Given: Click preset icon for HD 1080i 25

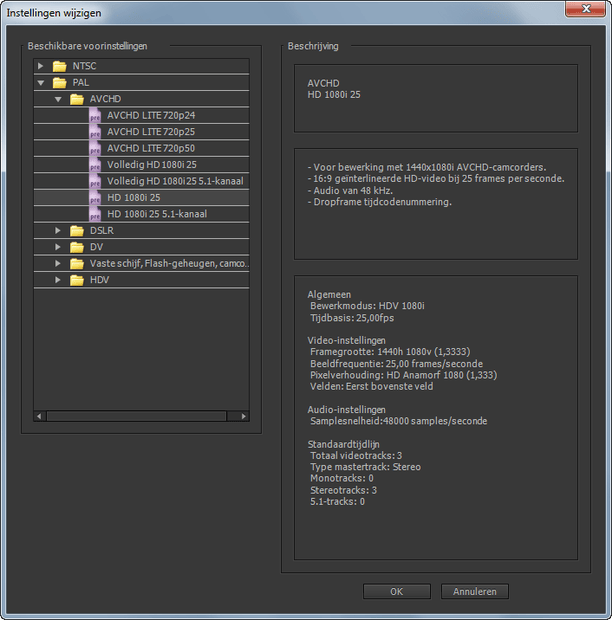Looking at the screenshot, I should click(95, 198).
